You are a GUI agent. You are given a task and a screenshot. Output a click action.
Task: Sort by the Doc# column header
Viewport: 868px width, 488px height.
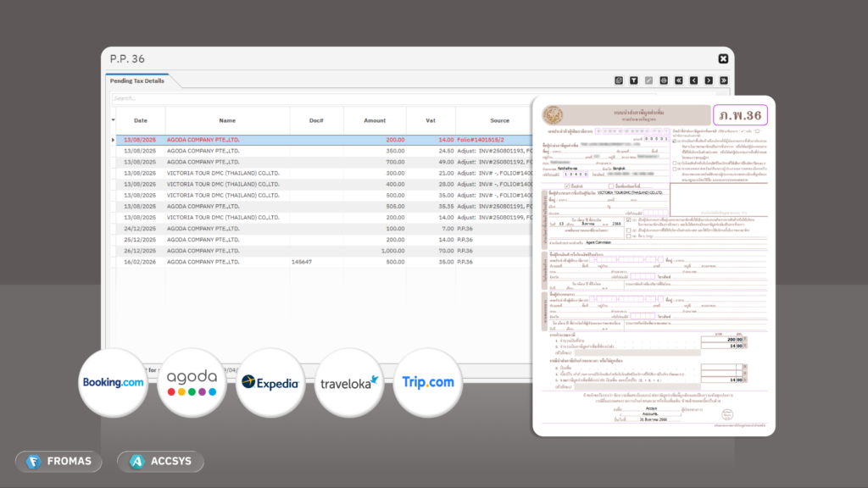coord(317,120)
